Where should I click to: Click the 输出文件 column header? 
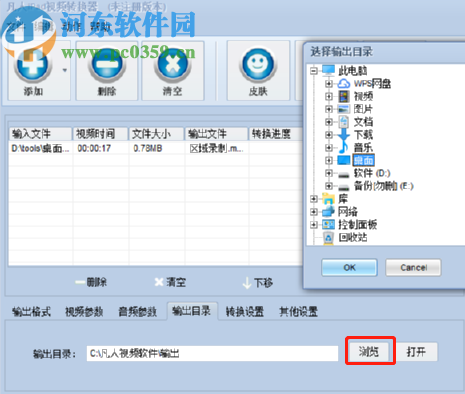(x=216, y=134)
